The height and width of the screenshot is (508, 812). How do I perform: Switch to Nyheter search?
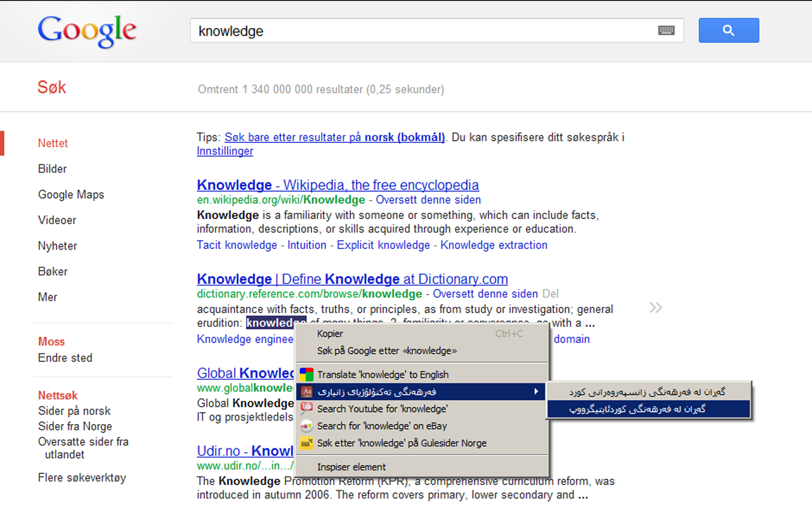(57, 246)
